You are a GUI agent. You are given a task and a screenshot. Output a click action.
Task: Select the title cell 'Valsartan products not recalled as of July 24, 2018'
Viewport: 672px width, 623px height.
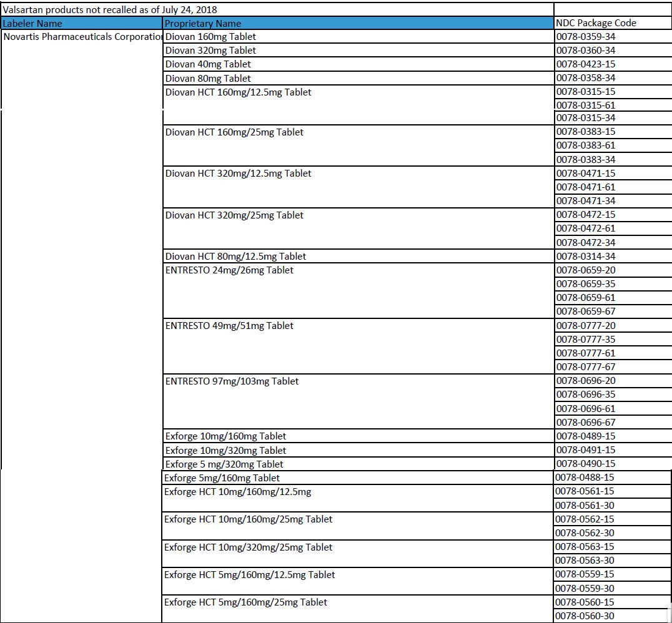pos(278,9)
